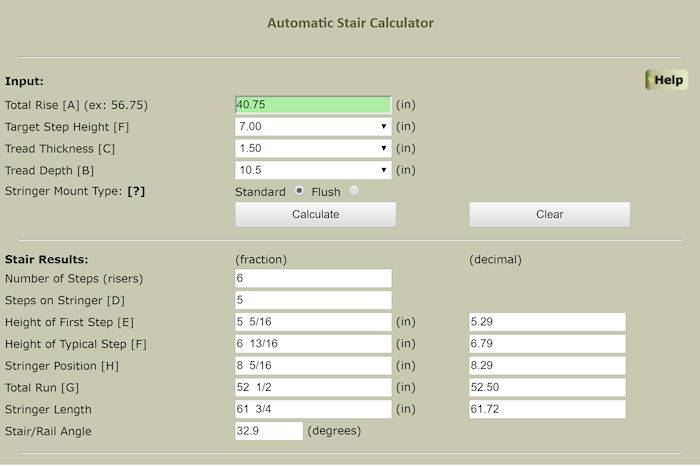Select the Standard stringer mount option

[x=297, y=191]
